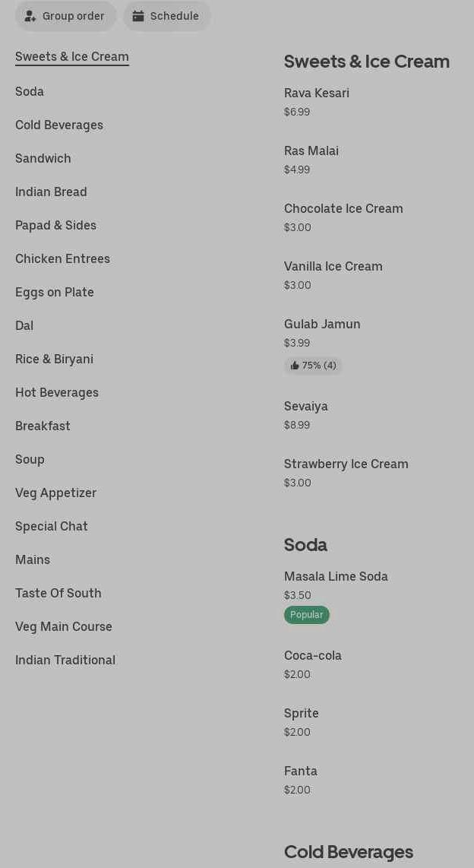Open the Indian Bread category
Image resolution: width=474 pixels, height=868 pixels.
pyautogui.click(x=51, y=192)
